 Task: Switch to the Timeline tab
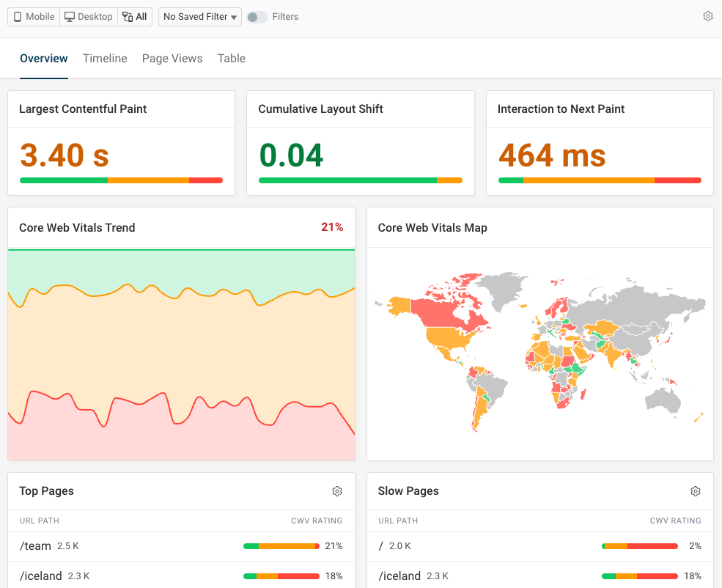click(105, 58)
